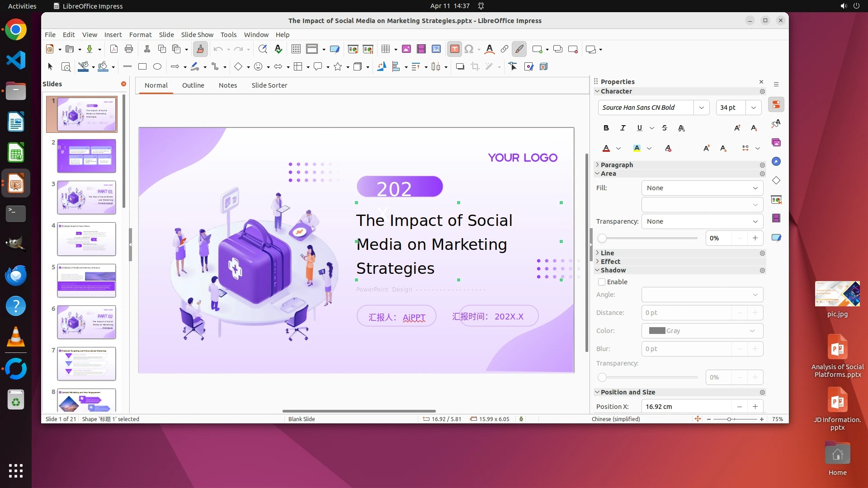
Task: Enable the Shadow checkbox
Action: pos(602,282)
